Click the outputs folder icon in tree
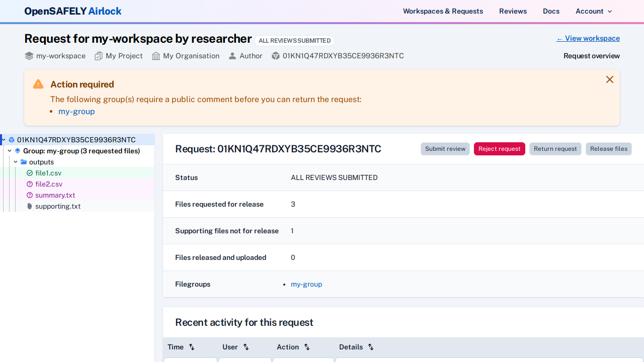This screenshot has width=644, height=362. 24,162
